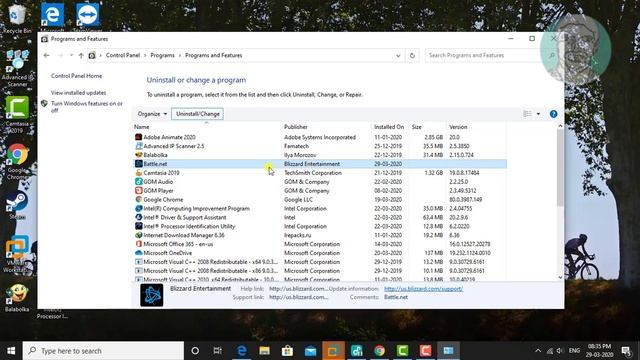Expand the view options dropdown arrow

point(538,114)
